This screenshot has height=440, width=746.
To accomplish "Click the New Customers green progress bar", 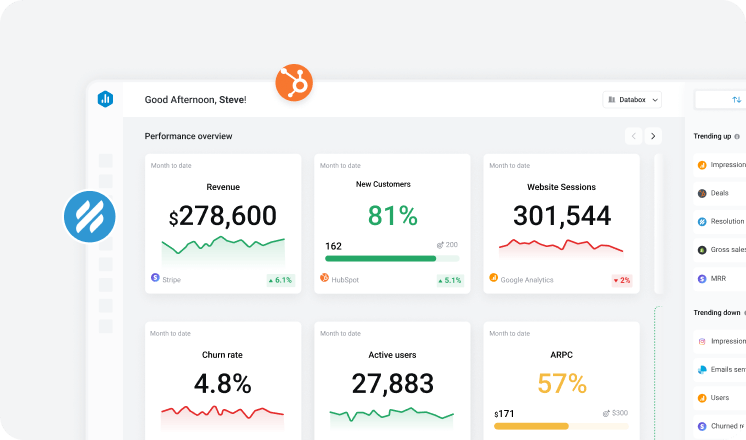I will [x=380, y=258].
